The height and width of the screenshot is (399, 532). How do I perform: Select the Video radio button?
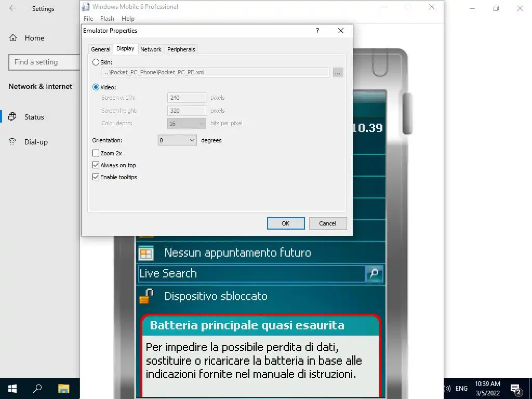96,87
